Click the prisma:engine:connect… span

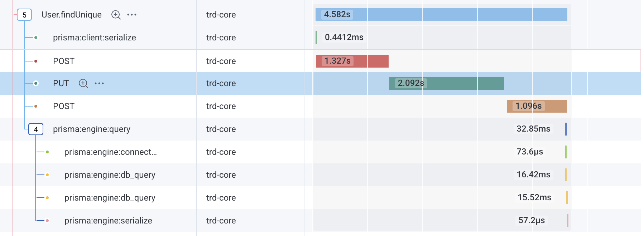pos(110,152)
